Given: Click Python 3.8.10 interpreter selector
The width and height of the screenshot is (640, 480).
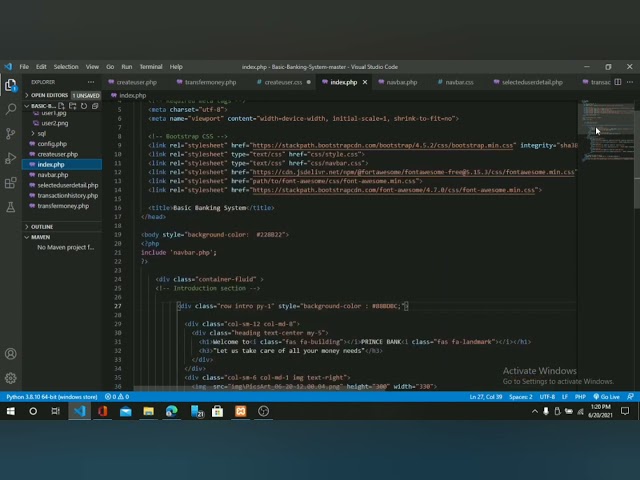Looking at the screenshot, I should pyautogui.click(x=52, y=397).
